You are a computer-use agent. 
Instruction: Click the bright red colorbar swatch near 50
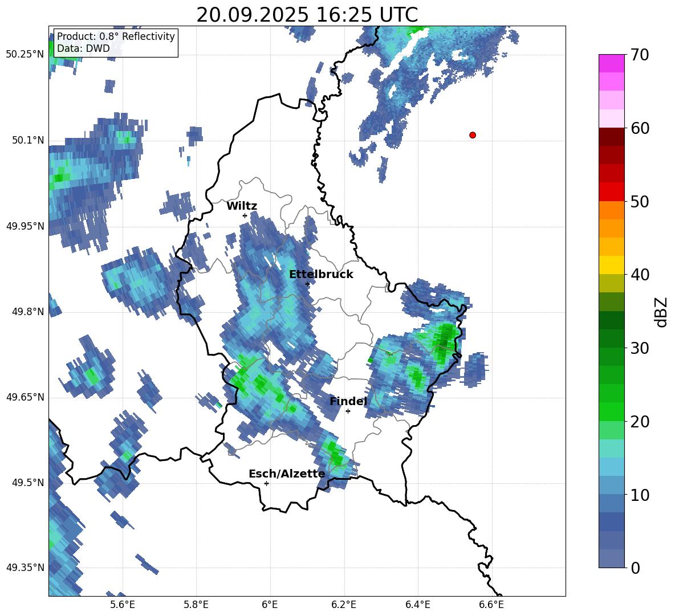tap(611, 192)
